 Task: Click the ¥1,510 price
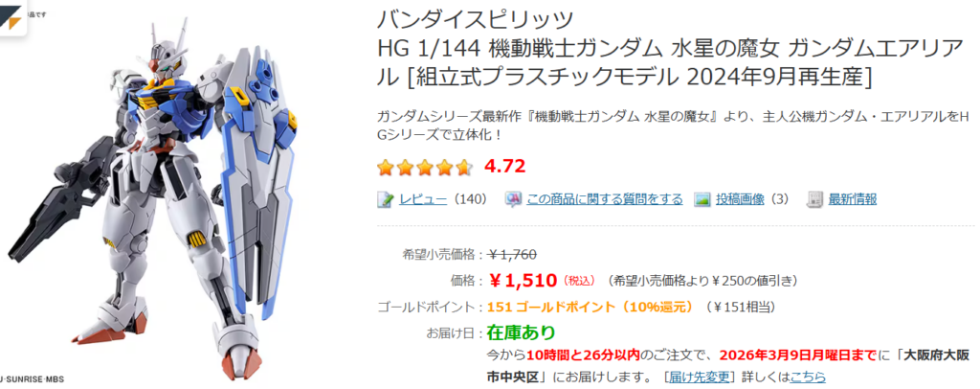tap(523, 280)
